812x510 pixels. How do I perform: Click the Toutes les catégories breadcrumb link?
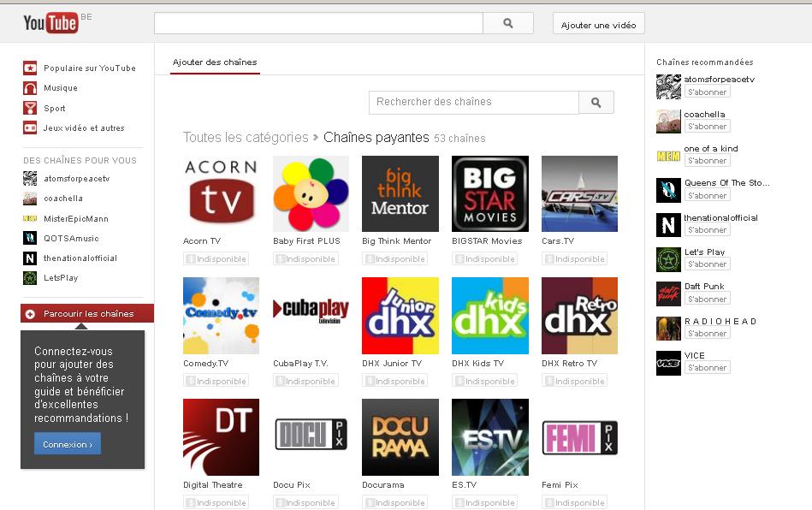(x=246, y=137)
